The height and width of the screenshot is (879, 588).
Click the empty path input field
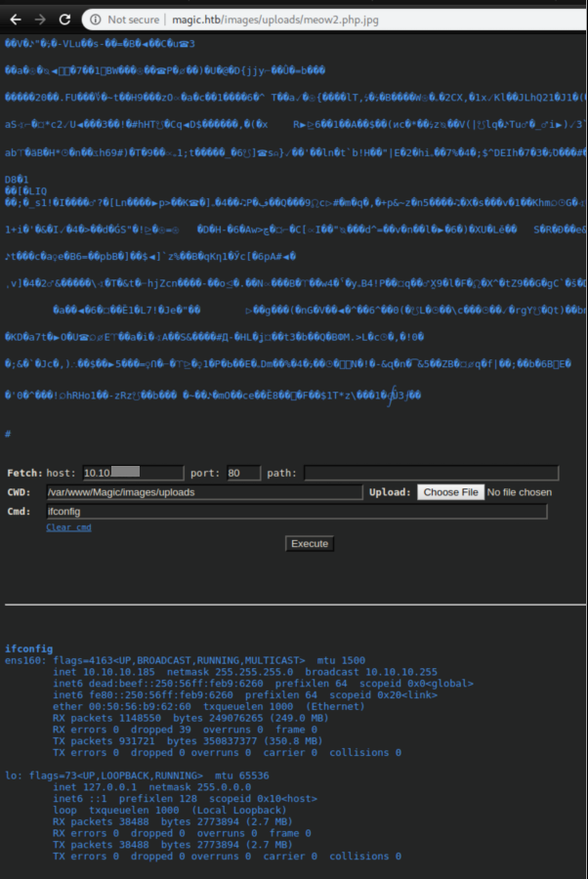pyautogui.click(x=431, y=473)
